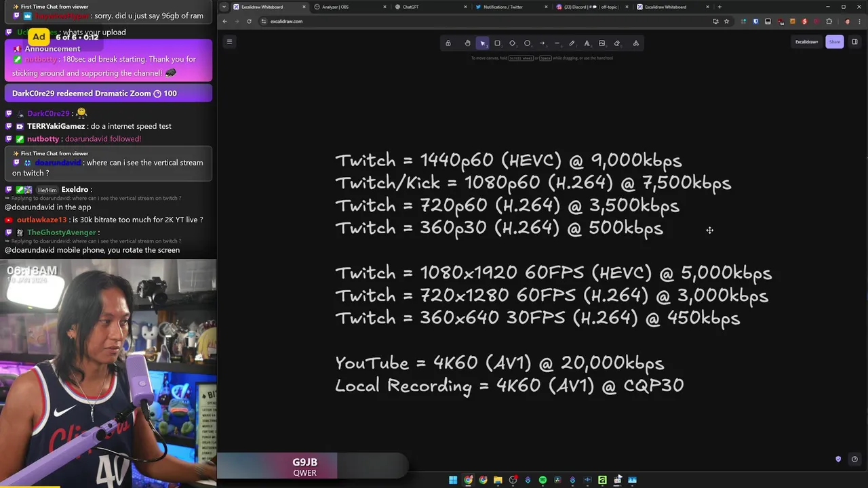This screenshot has width=868, height=488.
Task: Select the Arrow drawing tool
Action: pyautogui.click(x=542, y=43)
